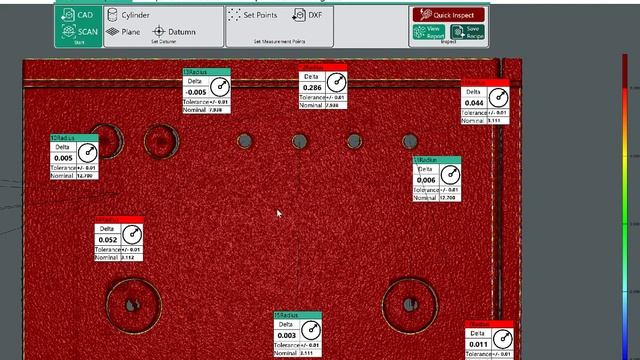Click Tolerance row in the 0.006 label

(x=437, y=190)
